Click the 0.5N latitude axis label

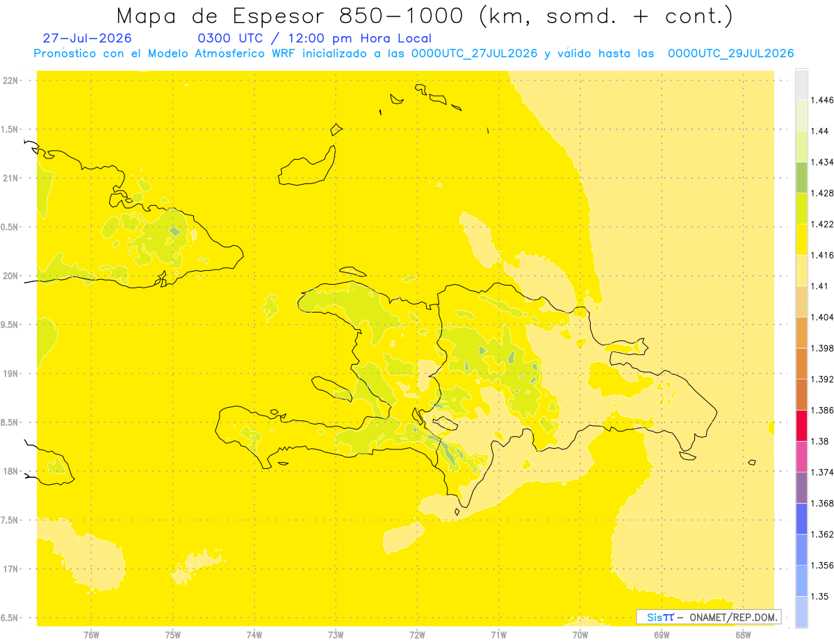click(x=10, y=227)
